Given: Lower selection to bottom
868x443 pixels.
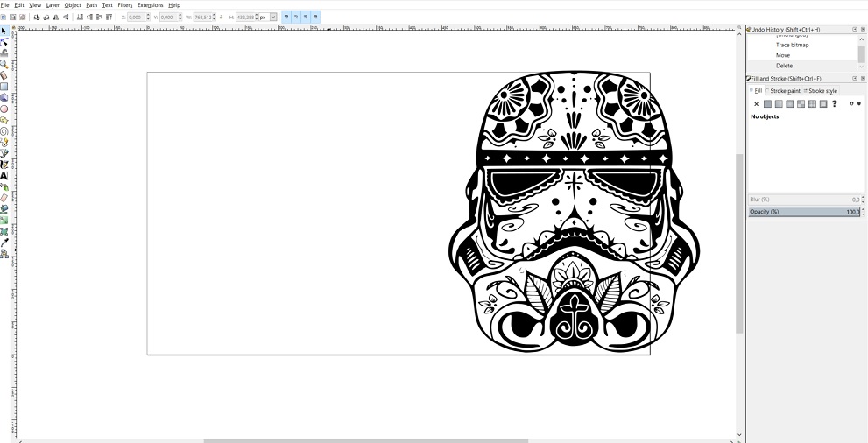Looking at the screenshot, I should 80,18.
